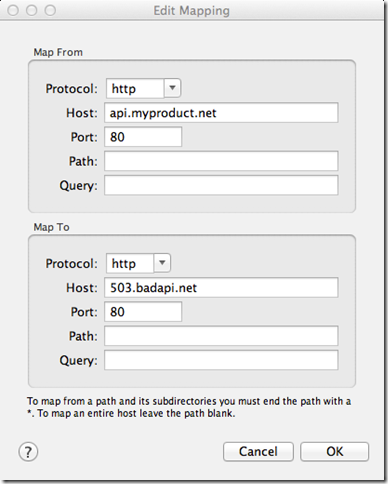The width and height of the screenshot is (388, 484).
Task: Focus the Map To host field 503.badapi.net
Action: [x=221, y=287]
